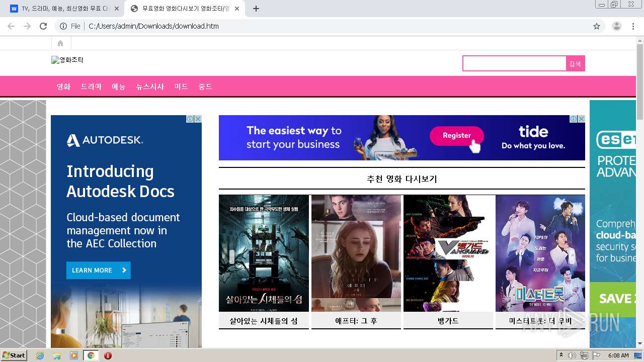Close the tide banner ad
The height and width of the screenshot is (362, 644).
[x=581, y=119]
